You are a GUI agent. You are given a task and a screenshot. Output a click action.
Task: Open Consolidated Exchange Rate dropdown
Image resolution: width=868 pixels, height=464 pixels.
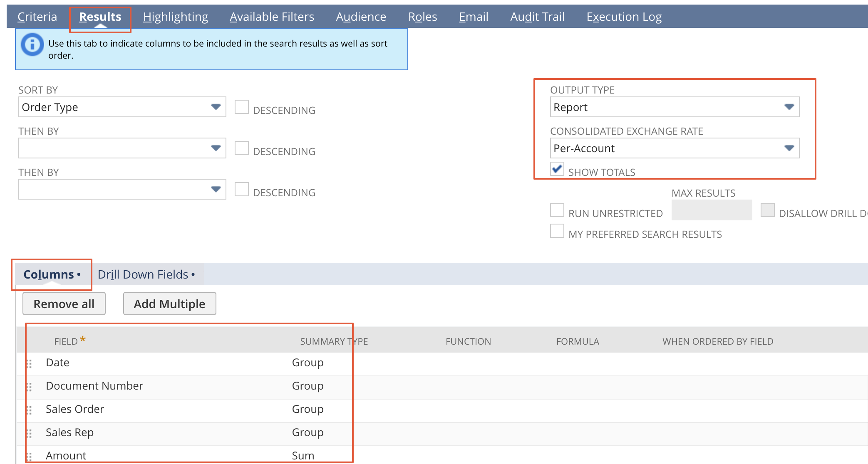pos(674,148)
